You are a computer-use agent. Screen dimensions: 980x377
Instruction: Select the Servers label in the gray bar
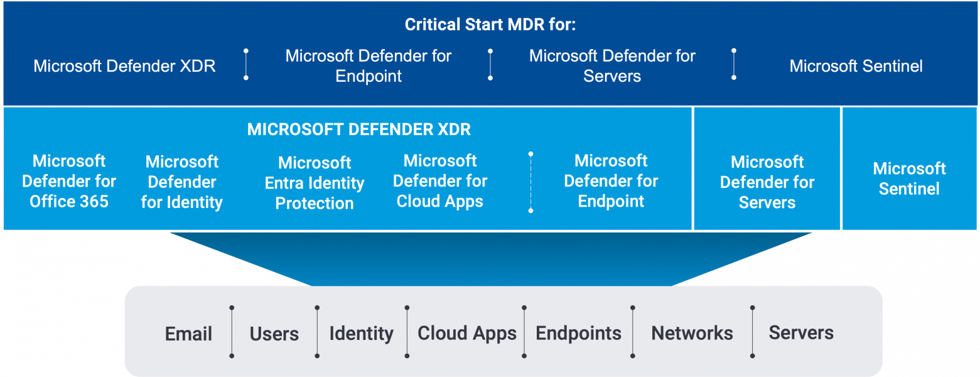click(801, 333)
